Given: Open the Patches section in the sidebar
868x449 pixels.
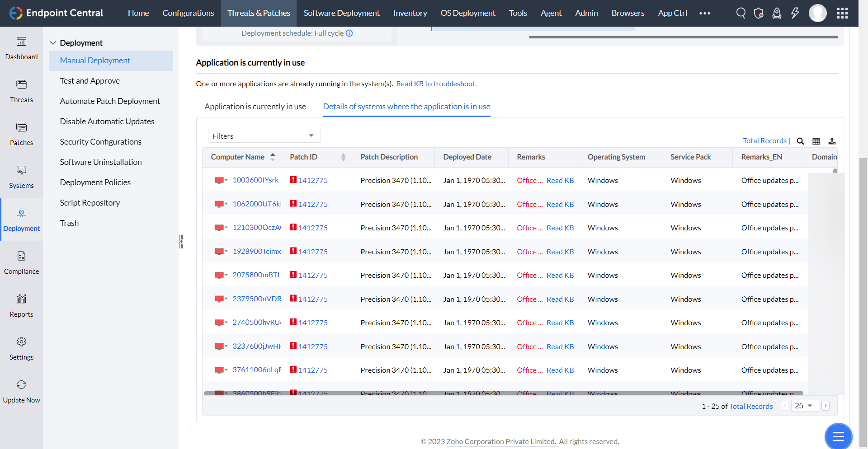Looking at the screenshot, I should tap(21, 133).
